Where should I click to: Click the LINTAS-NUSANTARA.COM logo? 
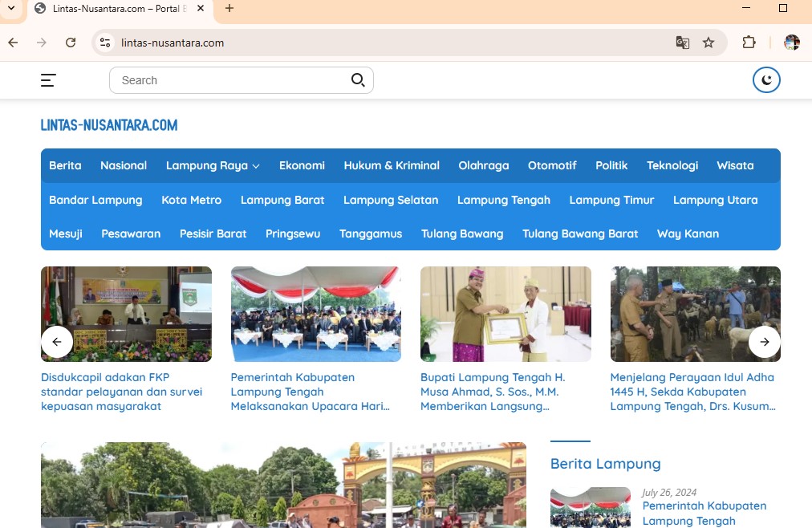coord(109,125)
